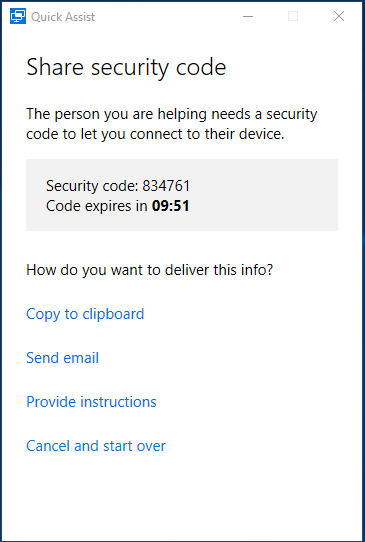
Task: Click the Share security code heading
Action: [126, 67]
